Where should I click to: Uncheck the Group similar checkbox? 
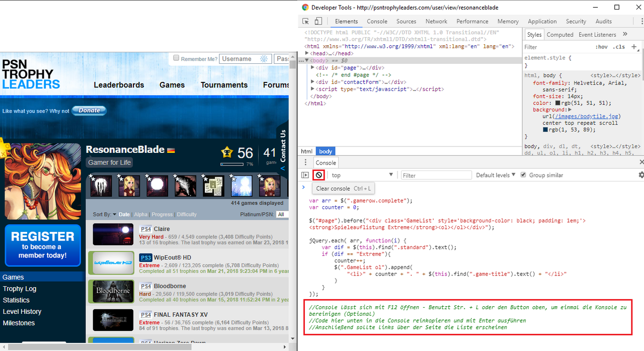coord(523,174)
